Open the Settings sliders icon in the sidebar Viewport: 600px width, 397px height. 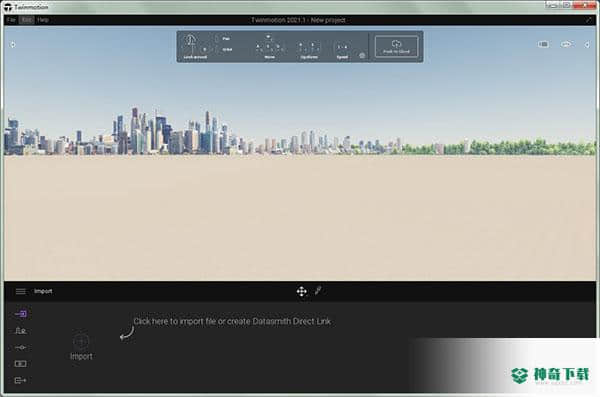pyautogui.click(x=21, y=348)
